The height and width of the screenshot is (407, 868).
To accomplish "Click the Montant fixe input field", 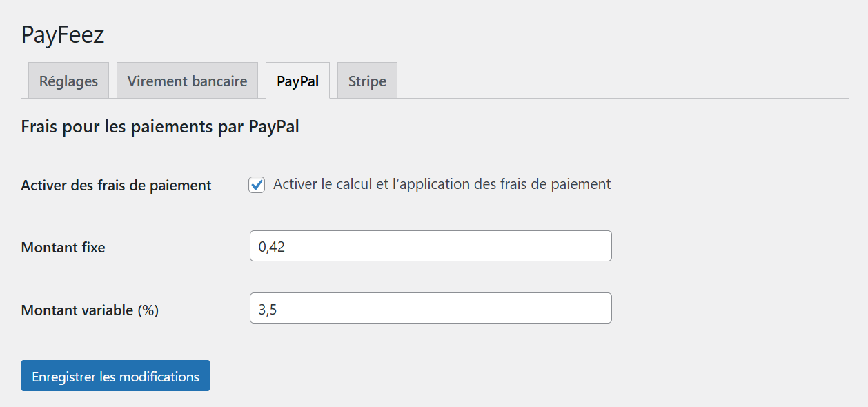I will tap(431, 246).
